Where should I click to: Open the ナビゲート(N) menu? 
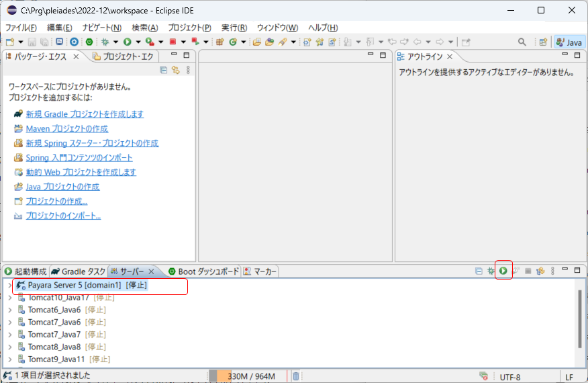101,28
